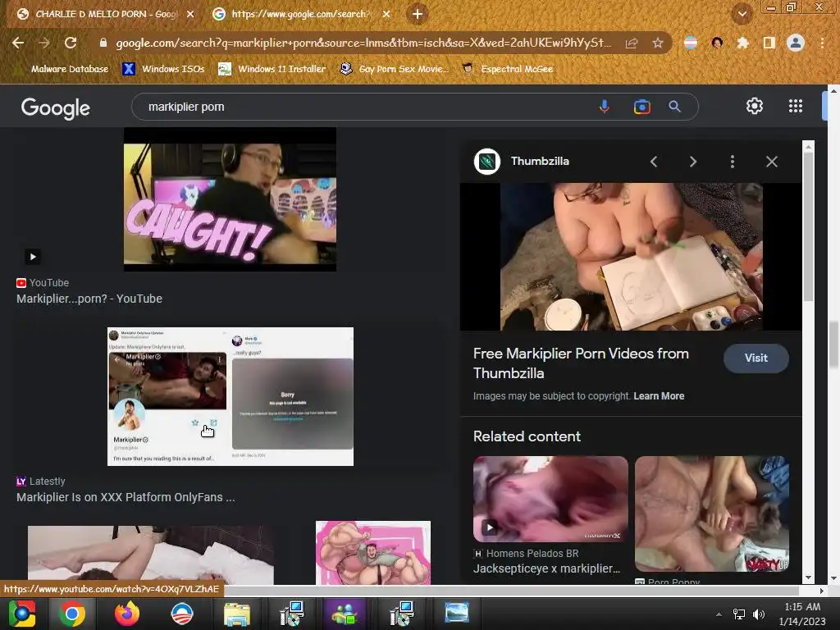Open File Explorer from taskbar
The width and height of the screenshot is (840, 630).
[237, 614]
